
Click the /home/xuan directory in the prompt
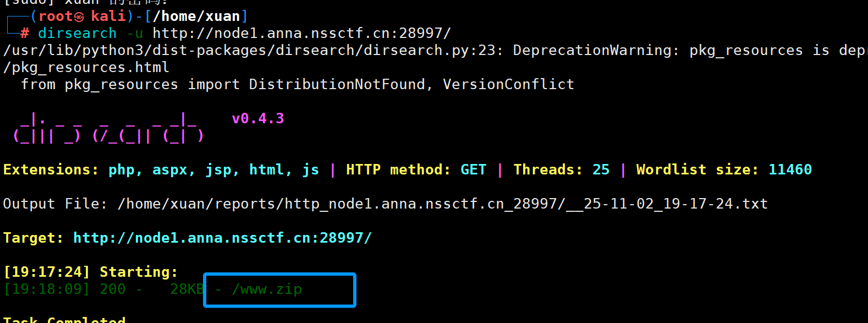click(x=196, y=17)
